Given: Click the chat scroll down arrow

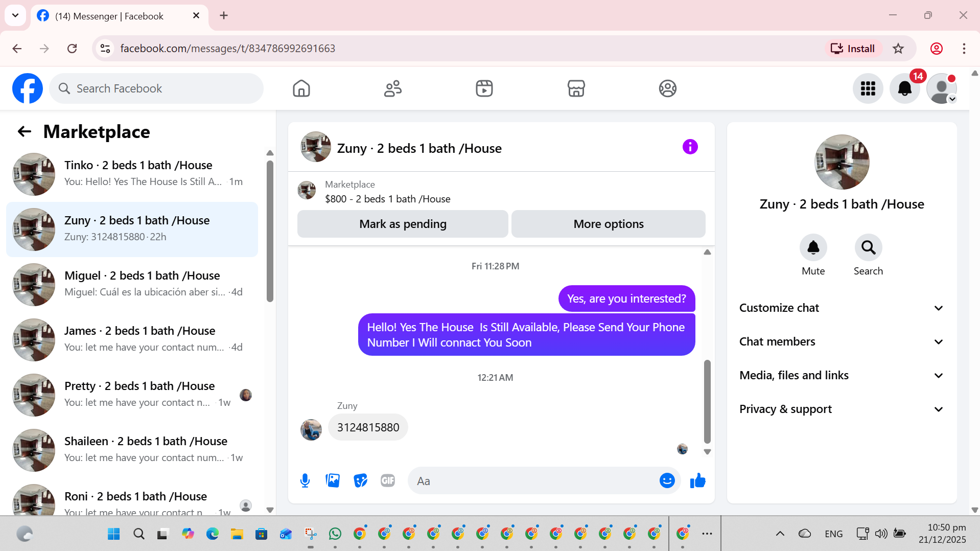Looking at the screenshot, I should click(707, 452).
